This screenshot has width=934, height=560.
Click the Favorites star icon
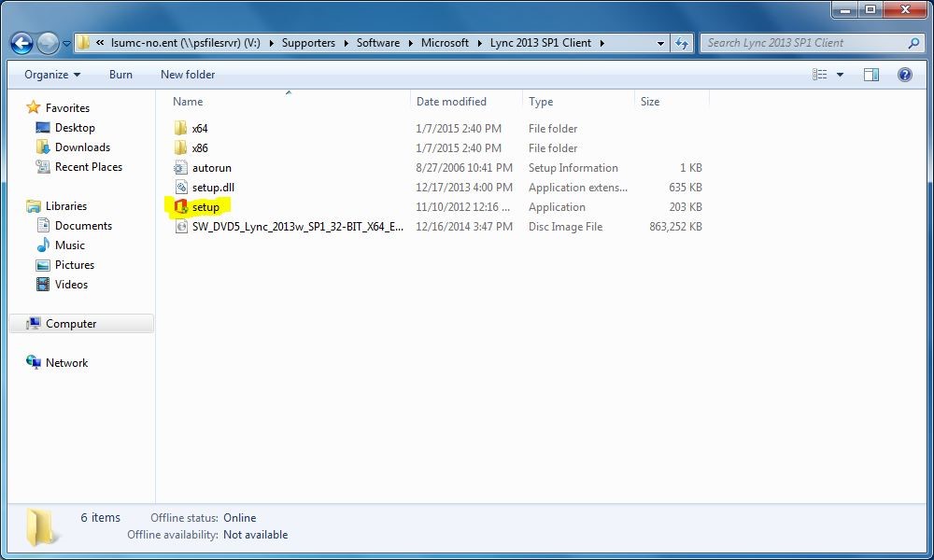click(x=34, y=107)
